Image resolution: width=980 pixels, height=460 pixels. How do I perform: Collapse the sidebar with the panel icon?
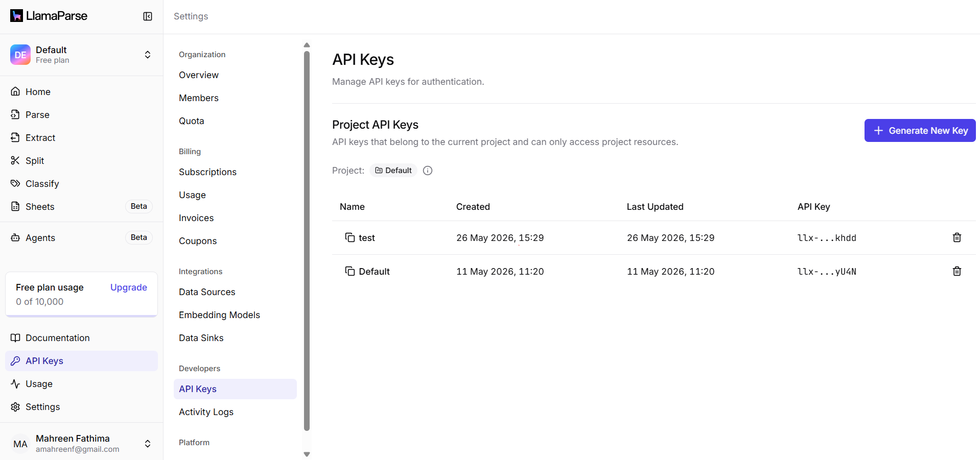pos(148,16)
